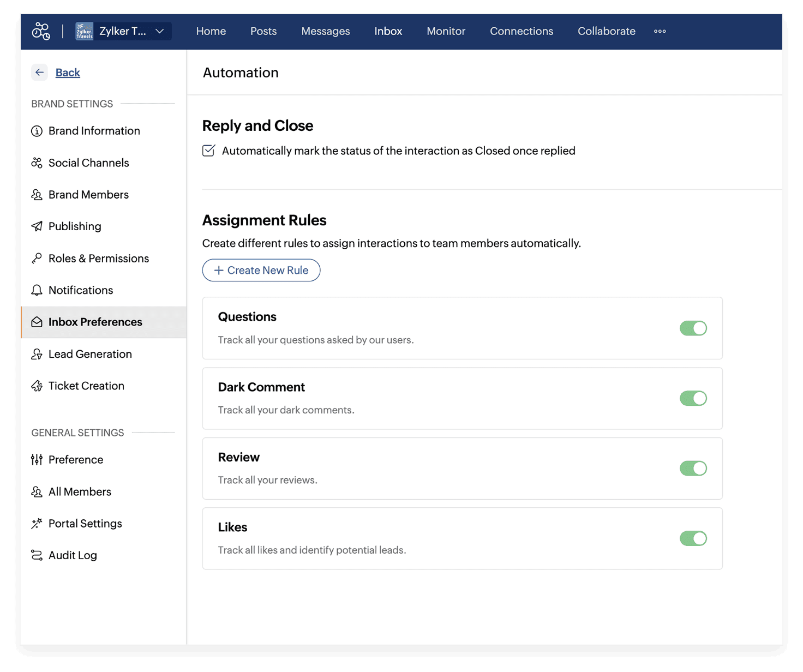803x672 pixels.
Task: Click the Zoho Social logo icon
Action: [41, 31]
